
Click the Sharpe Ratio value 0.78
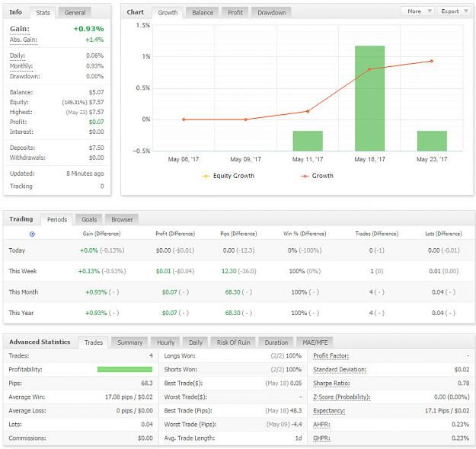tap(463, 383)
